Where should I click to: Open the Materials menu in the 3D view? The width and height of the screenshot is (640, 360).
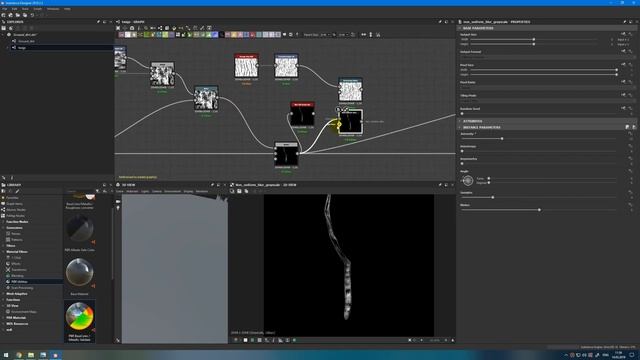click(132, 191)
